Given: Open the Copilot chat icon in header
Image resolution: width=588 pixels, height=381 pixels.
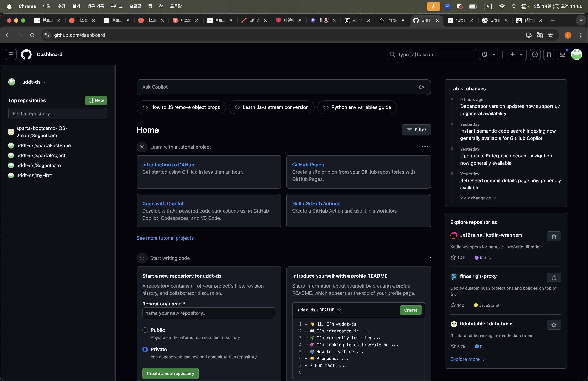Looking at the screenshot, I should click(484, 54).
